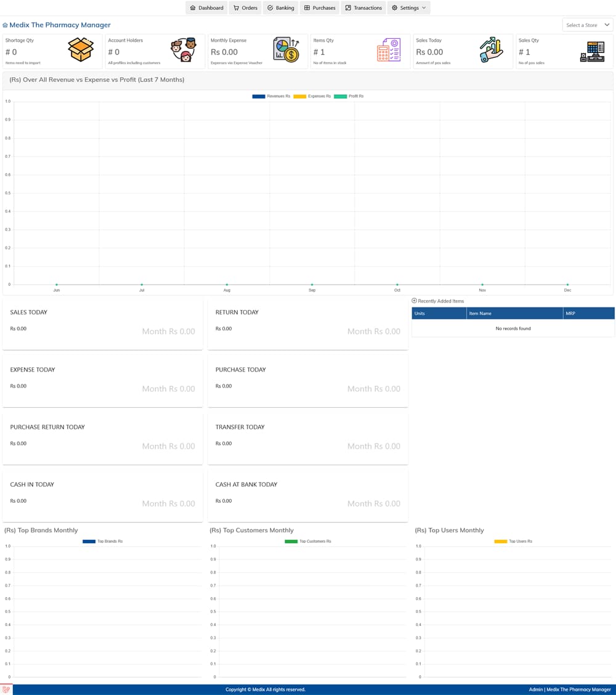The height and width of the screenshot is (695, 616).
Task: Expand the Settings menu
Action: click(x=409, y=8)
